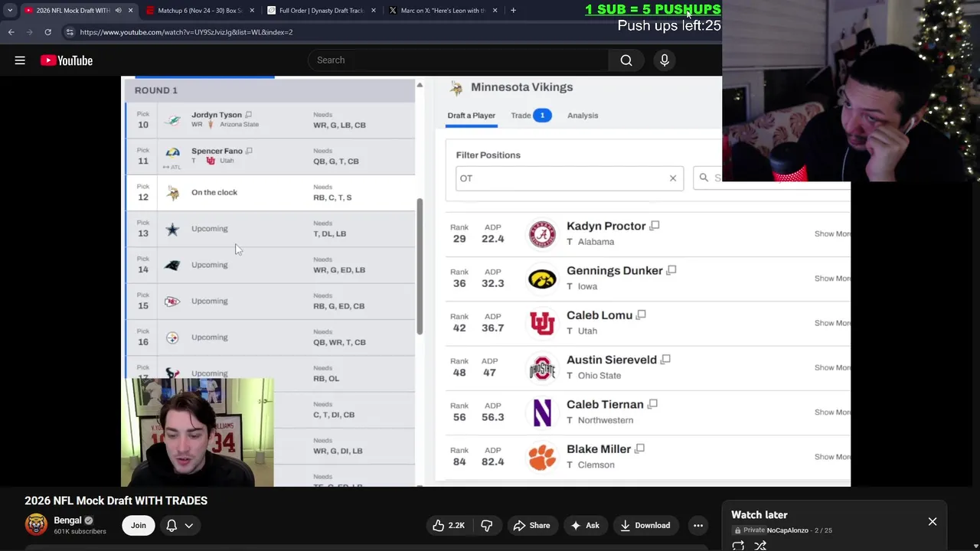Click the note icon beside Gennings Dunker

click(x=671, y=270)
